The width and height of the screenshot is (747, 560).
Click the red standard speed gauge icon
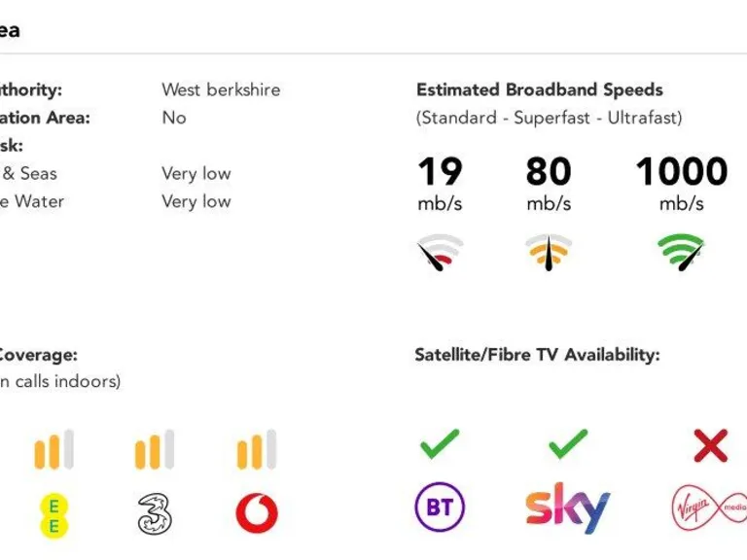[x=440, y=252]
